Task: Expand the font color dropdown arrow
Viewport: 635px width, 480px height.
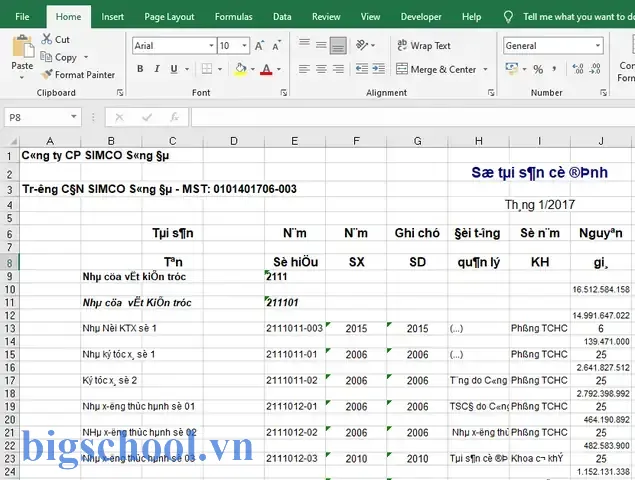Action: click(279, 69)
